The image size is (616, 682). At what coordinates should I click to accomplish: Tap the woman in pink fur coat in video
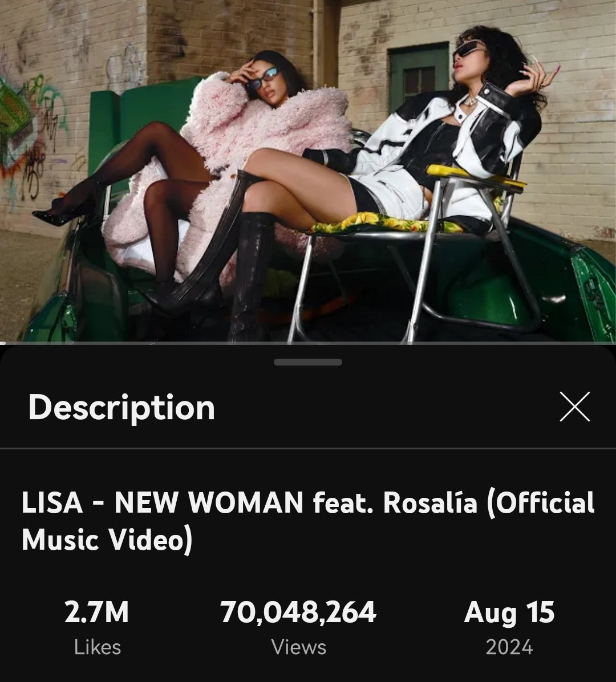point(226,165)
